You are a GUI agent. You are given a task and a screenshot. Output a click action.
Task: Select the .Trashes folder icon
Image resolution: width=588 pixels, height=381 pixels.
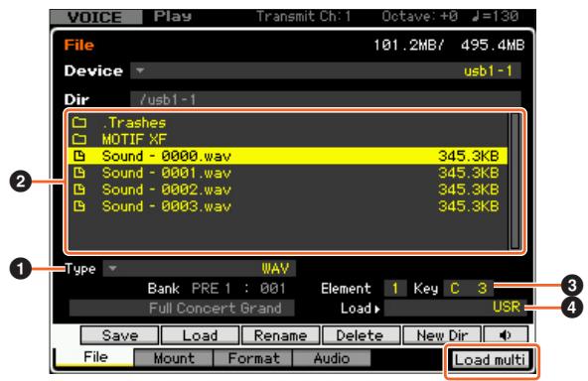[79, 122]
